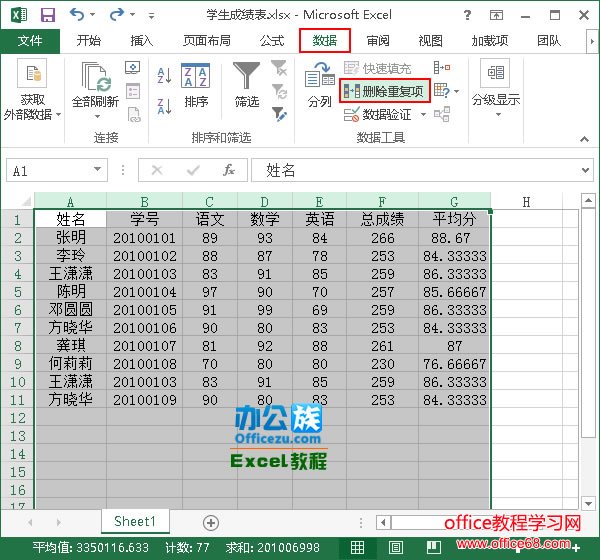Click Data Validation (数据验证) button

[x=378, y=114]
